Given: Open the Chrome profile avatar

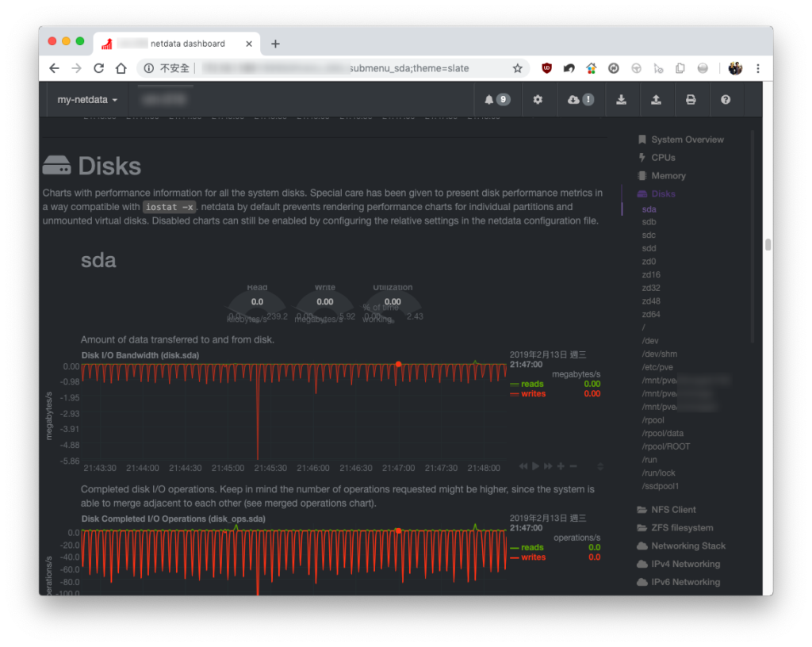Looking at the screenshot, I should coord(735,68).
